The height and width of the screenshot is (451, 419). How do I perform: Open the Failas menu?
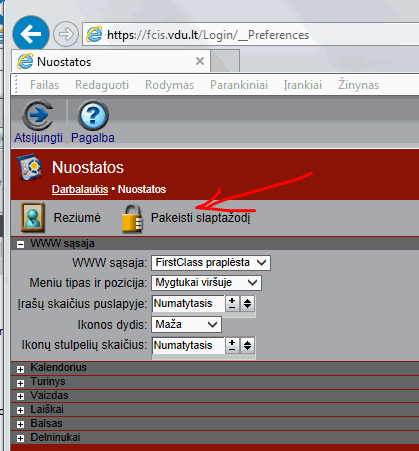coord(44,85)
